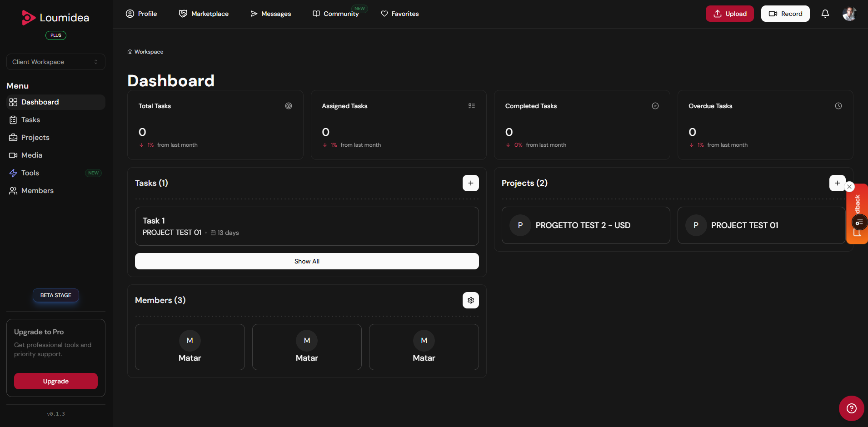The height and width of the screenshot is (427, 868).
Task: Open the Favorites tab
Action: pos(400,14)
